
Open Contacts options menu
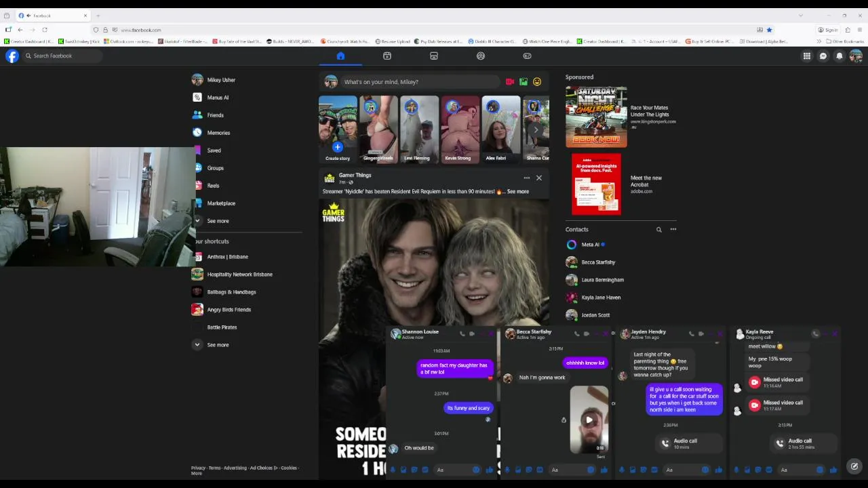pyautogui.click(x=673, y=230)
